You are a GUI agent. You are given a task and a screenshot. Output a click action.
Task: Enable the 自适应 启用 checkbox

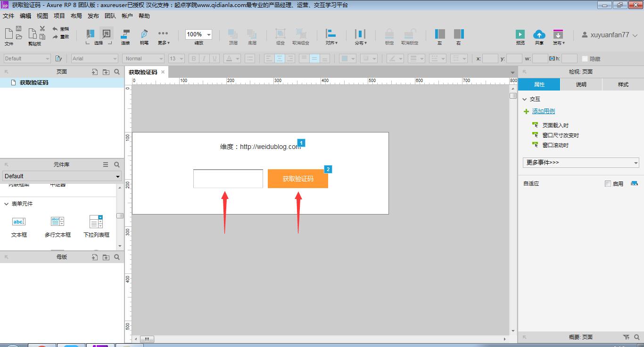[608, 183]
